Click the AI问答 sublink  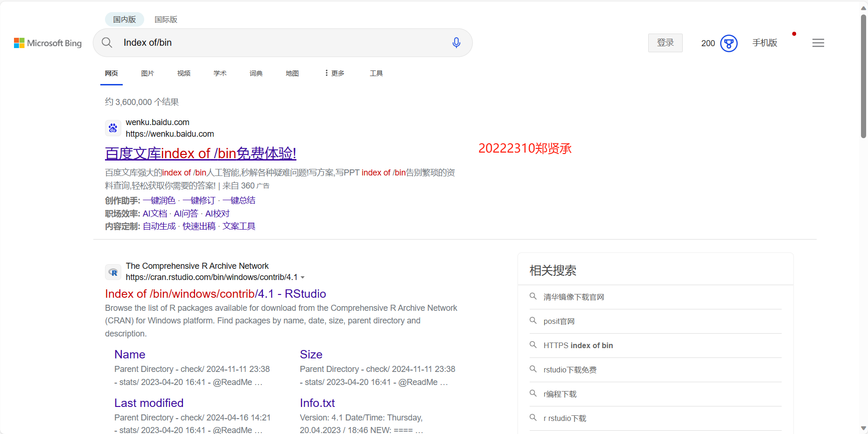tap(186, 213)
